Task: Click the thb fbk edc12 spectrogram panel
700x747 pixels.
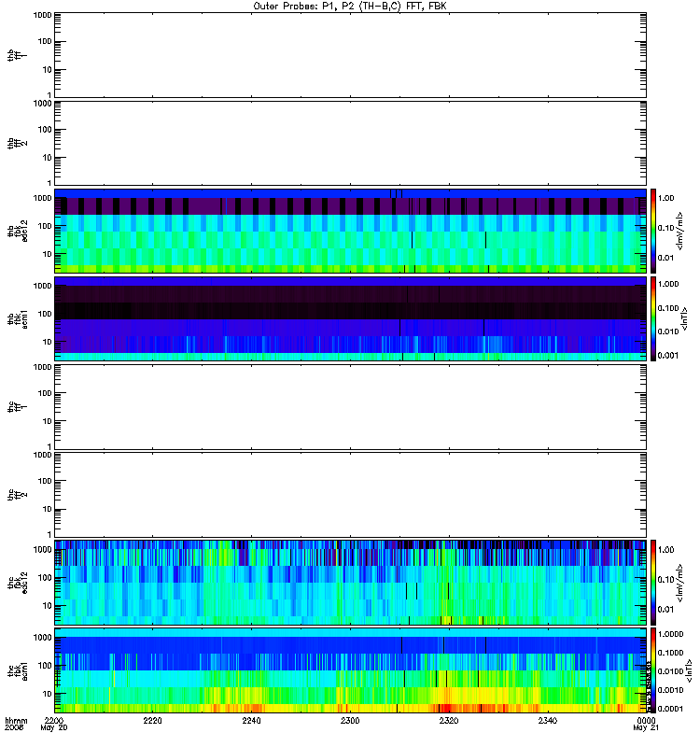Action: [x=350, y=231]
